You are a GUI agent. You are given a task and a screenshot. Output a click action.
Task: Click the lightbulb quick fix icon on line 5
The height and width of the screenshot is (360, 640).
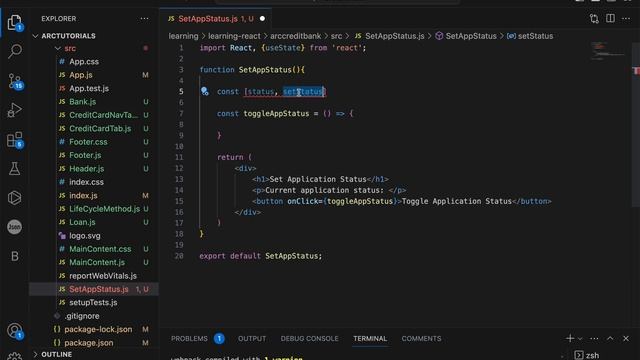(x=204, y=91)
